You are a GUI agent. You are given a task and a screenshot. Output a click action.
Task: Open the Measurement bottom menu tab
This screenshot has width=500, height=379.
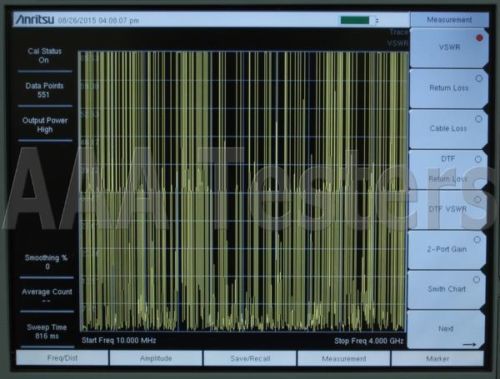tap(344, 359)
